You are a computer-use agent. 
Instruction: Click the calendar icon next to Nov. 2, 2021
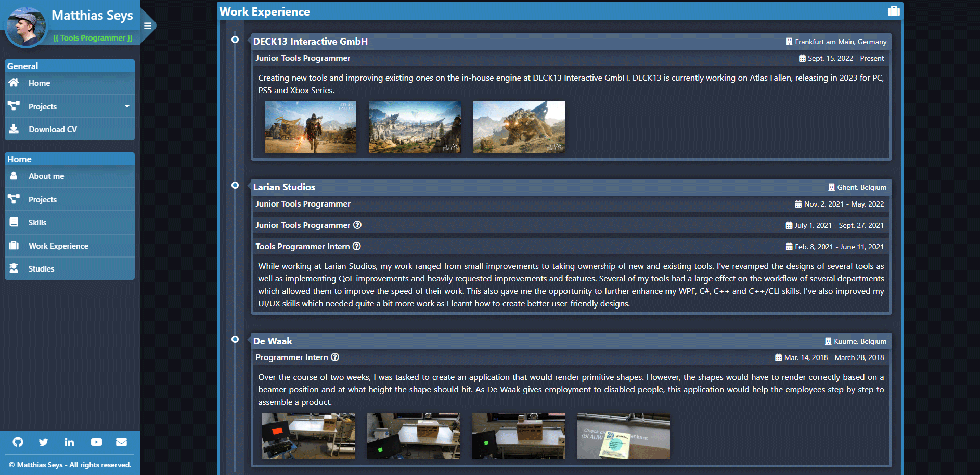[798, 204]
